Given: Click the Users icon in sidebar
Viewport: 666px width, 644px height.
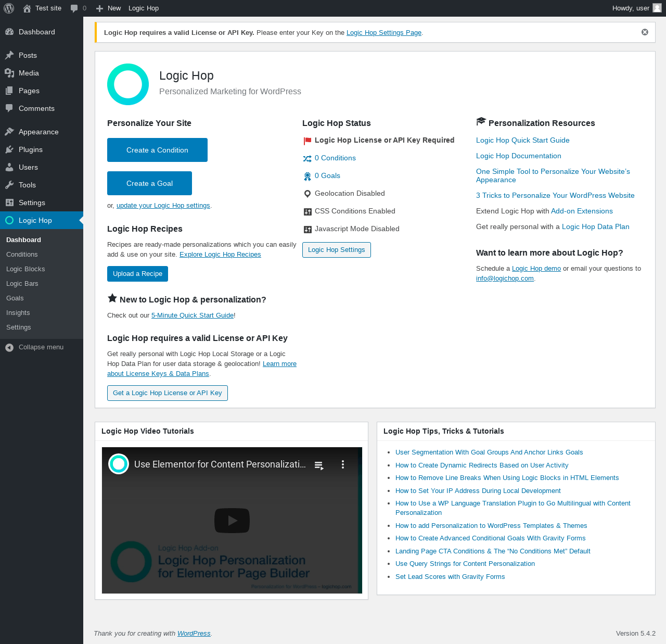Looking at the screenshot, I should pos(9,167).
